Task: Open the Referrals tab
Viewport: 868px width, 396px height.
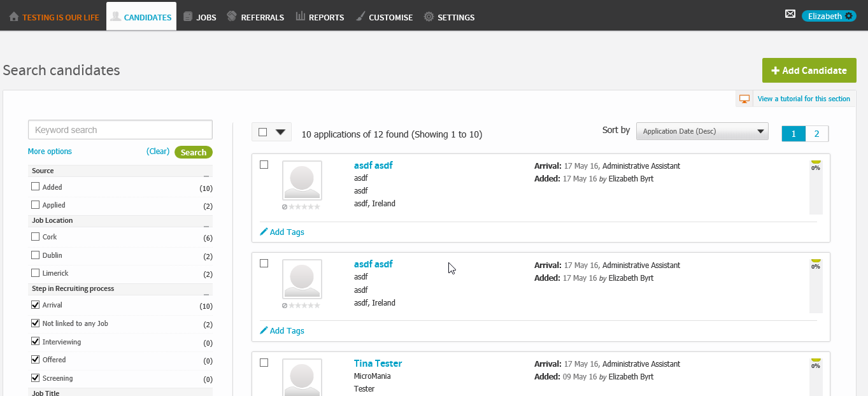Action: pos(255,17)
